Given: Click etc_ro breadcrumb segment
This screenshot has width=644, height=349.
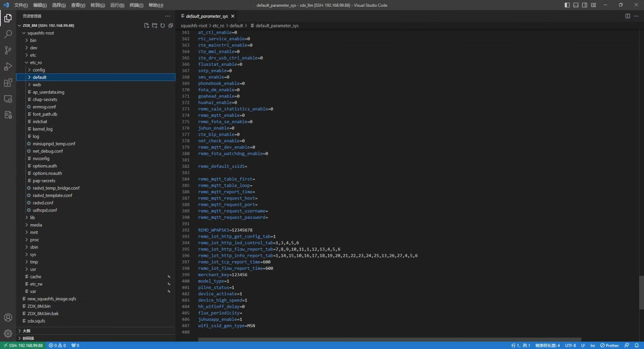Looking at the screenshot, I should click(218, 26).
